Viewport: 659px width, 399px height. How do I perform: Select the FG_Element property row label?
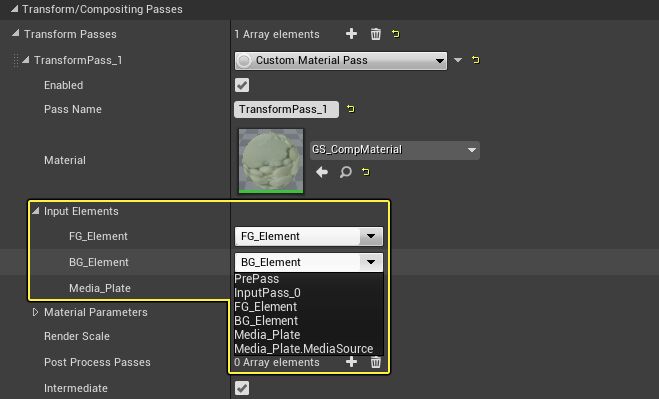[x=98, y=236]
